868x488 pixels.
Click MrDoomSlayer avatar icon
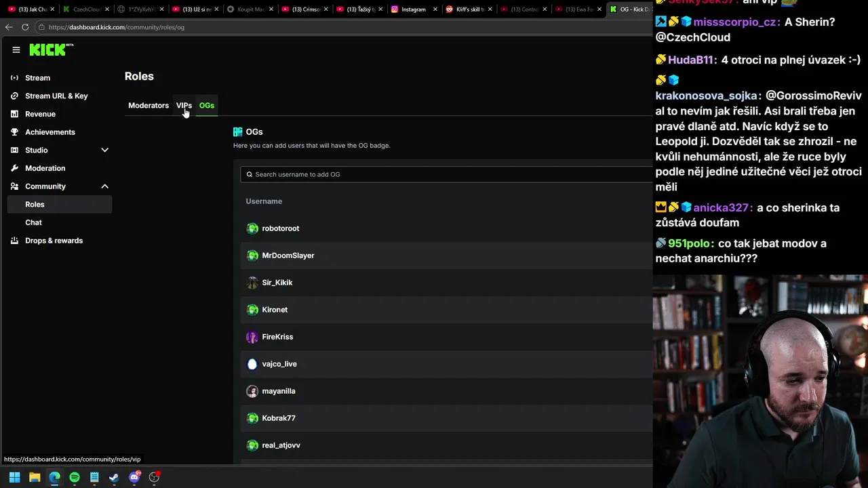tap(252, 256)
